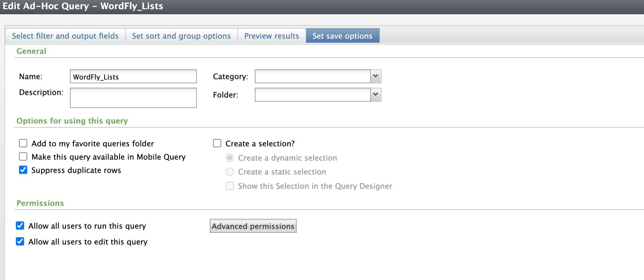The image size is (644, 280).
Task: Uncheck Allow all users to run this query
Action: [20, 226]
